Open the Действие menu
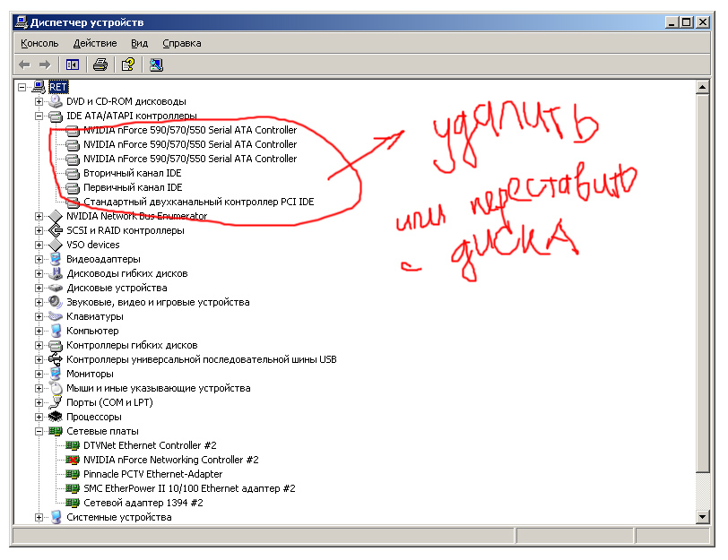The height and width of the screenshot is (560, 728). (95, 43)
